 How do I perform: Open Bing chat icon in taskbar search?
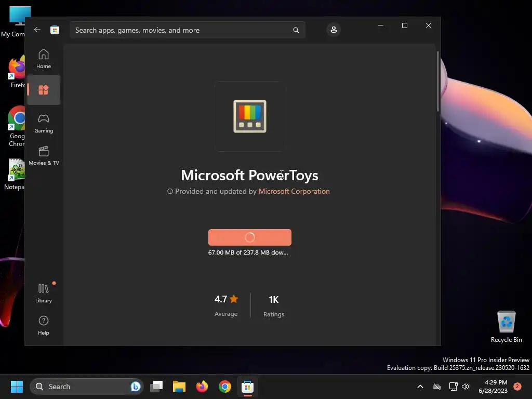pyautogui.click(x=136, y=387)
